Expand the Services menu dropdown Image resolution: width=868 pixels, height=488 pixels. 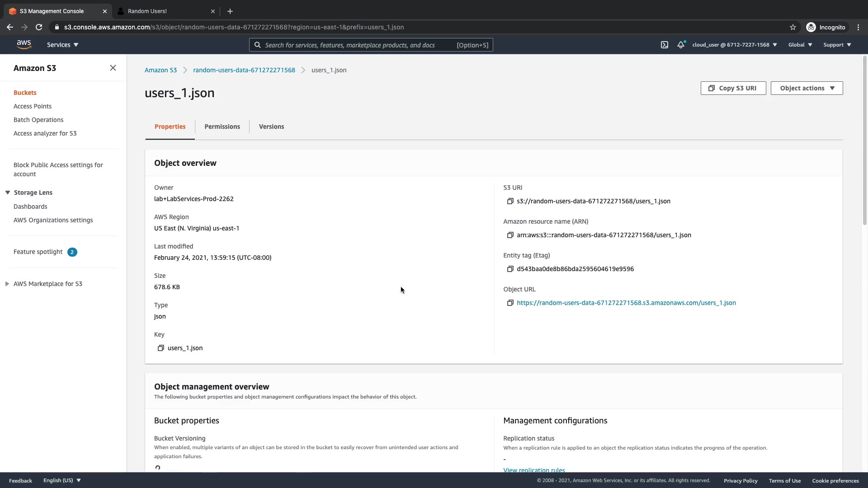click(x=62, y=45)
